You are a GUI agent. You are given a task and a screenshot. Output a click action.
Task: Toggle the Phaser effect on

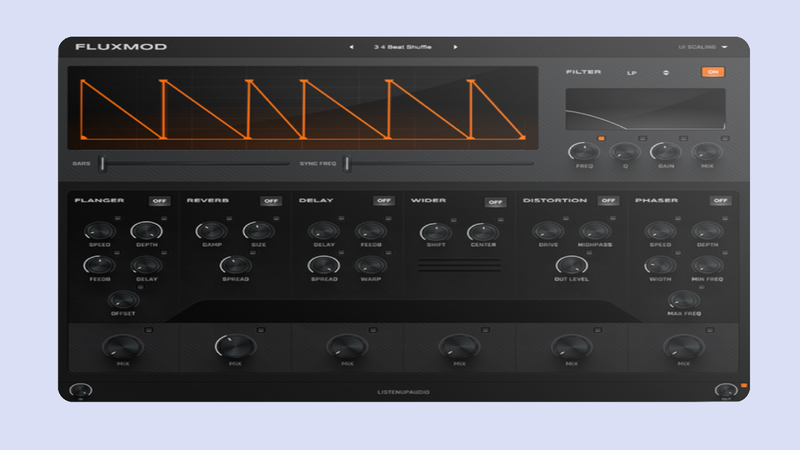pos(720,201)
